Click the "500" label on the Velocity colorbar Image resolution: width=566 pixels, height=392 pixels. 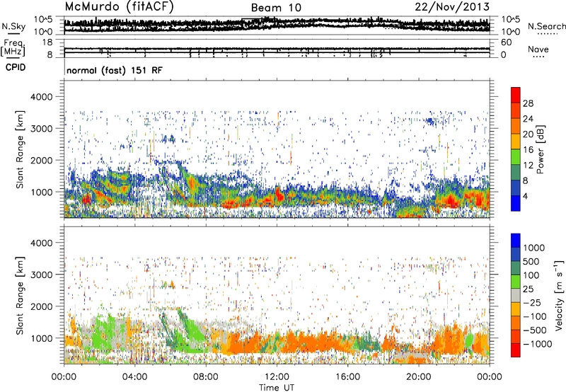tap(531, 261)
